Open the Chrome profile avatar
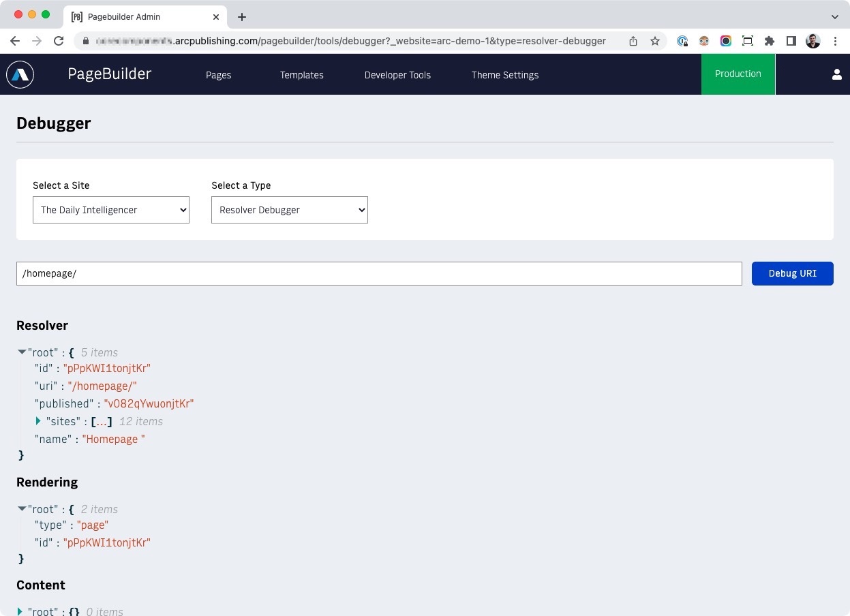 click(x=813, y=41)
